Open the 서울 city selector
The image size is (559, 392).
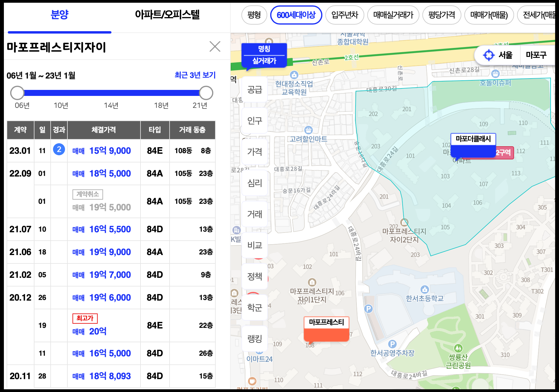[505, 55]
